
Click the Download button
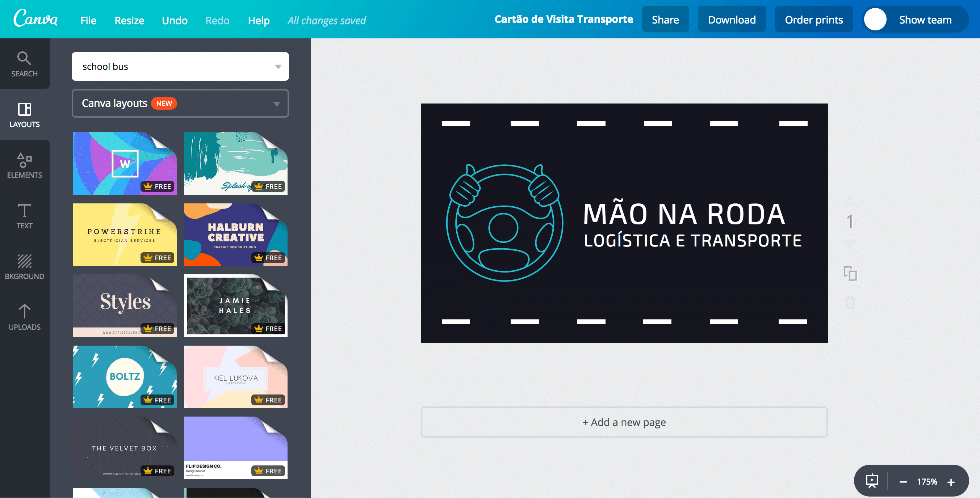pyautogui.click(x=732, y=20)
